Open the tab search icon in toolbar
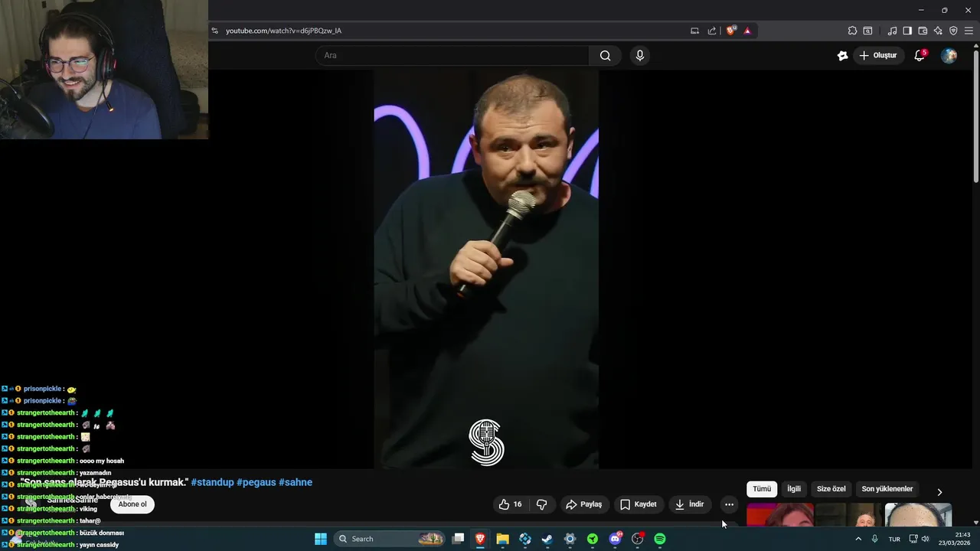The height and width of the screenshot is (551, 980). pyautogui.click(x=867, y=31)
